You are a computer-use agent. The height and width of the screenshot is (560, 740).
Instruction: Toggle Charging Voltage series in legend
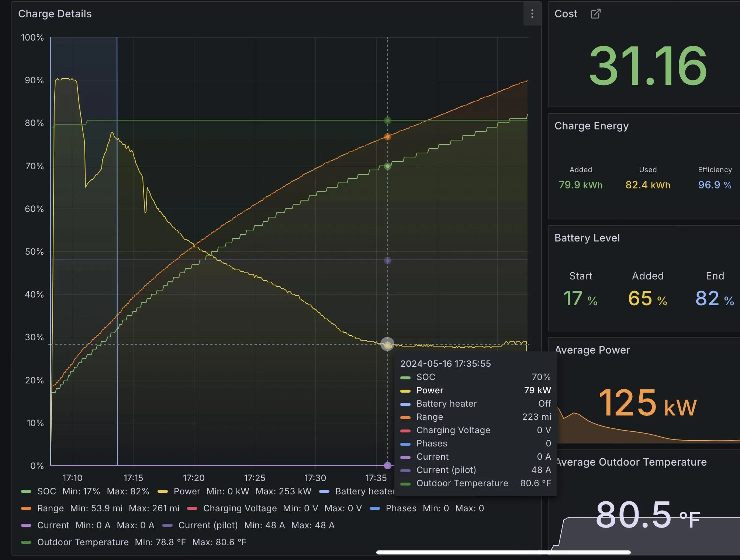coord(240,508)
